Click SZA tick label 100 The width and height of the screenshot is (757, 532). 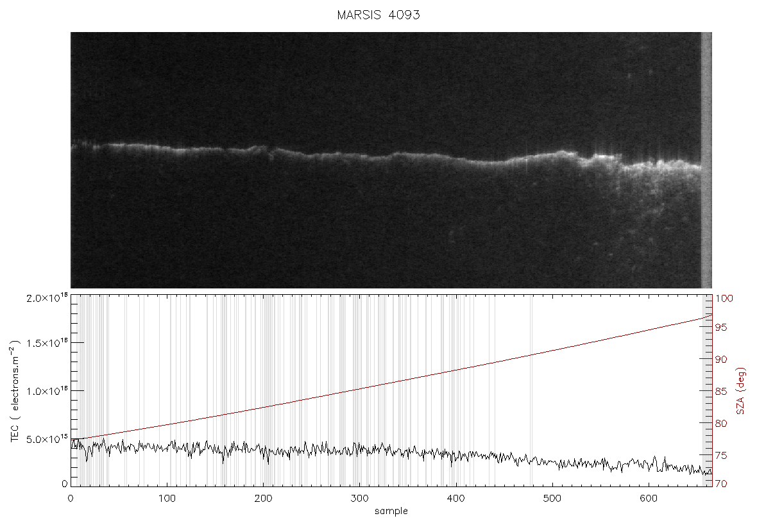(x=724, y=299)
